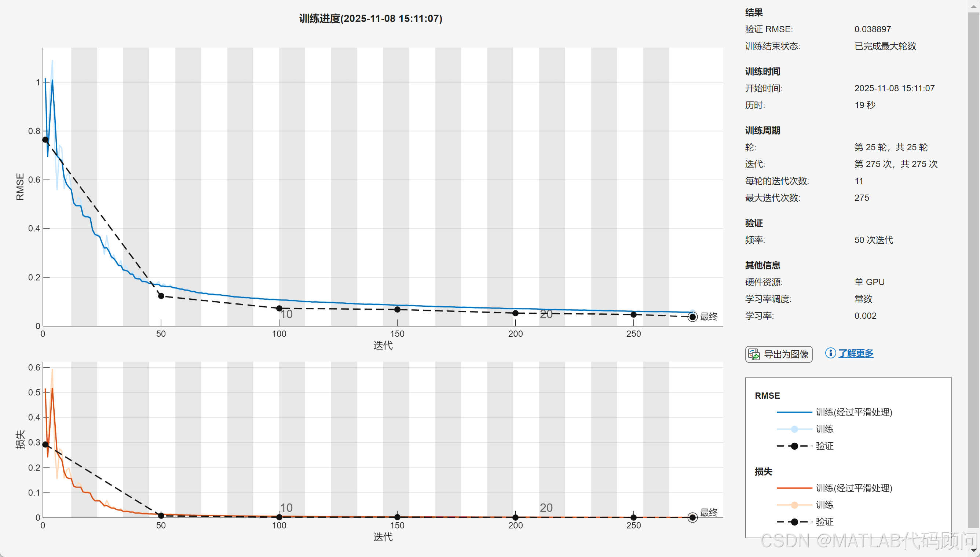
Task: Click the final validation marker on RMSE plot
Action: [692, 317]
